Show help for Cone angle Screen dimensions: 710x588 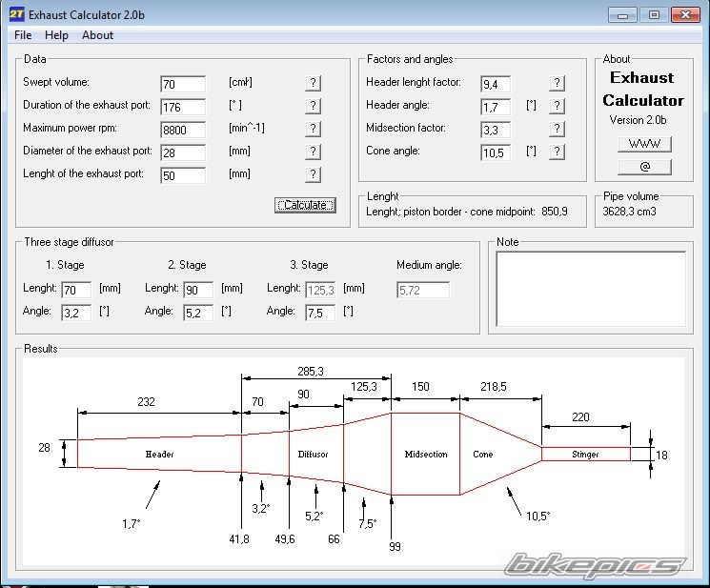point(557,152)
